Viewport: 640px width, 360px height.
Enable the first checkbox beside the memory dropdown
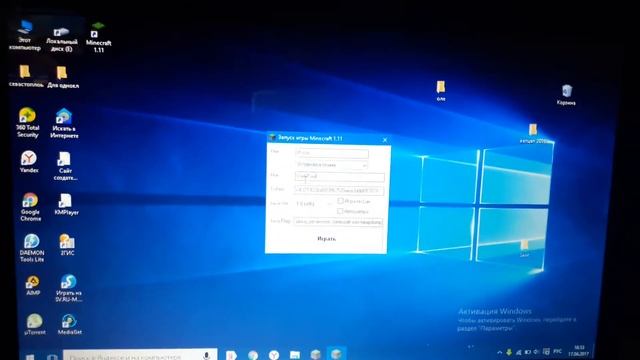click(x=340, y=201)
